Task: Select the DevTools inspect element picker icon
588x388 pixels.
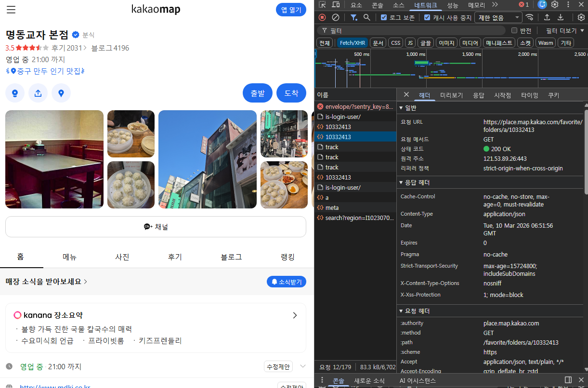Action: point(322,5)
